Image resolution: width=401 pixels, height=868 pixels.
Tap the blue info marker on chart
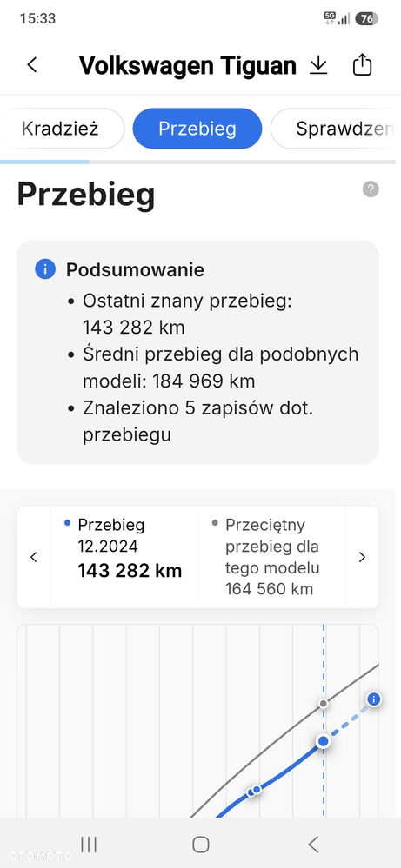[x=374, y=699]
